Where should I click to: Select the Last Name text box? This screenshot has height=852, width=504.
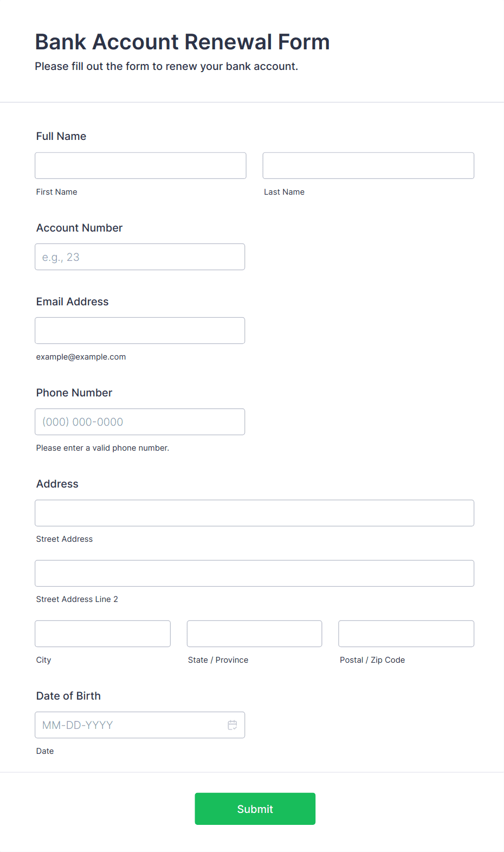point(369,165)
